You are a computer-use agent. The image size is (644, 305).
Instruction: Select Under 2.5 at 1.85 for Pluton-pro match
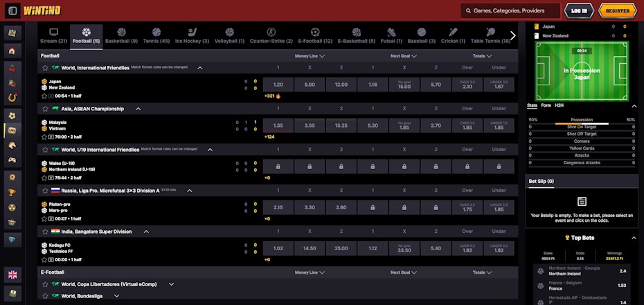pos(499,207)
